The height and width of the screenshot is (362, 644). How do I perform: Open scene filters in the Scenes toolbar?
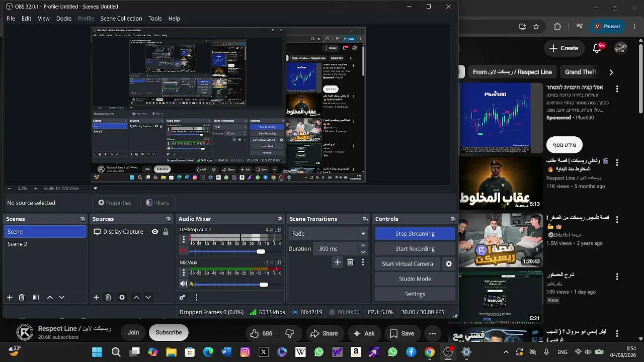click(x=36, y=298)
